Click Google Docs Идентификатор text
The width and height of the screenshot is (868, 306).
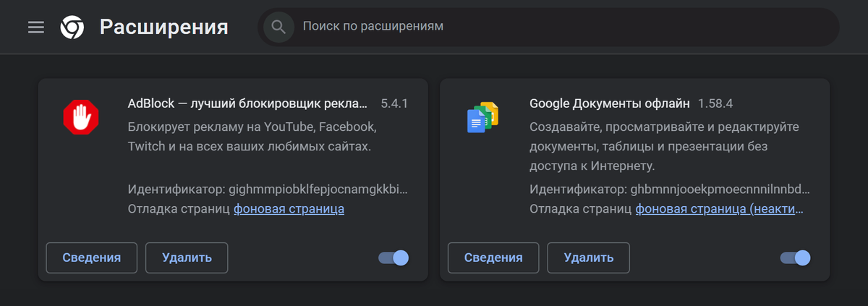tap(670, 190)
